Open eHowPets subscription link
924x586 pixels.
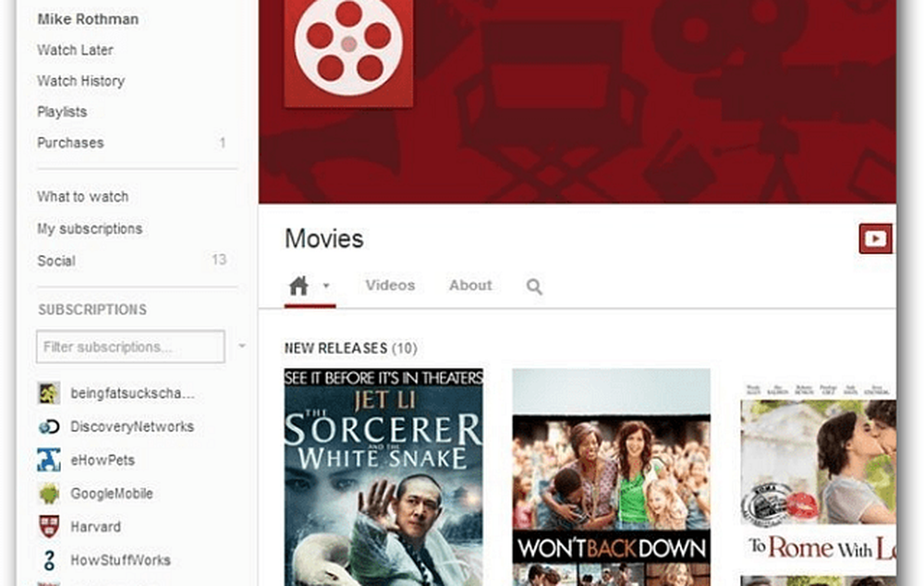(x=103, y=460)
